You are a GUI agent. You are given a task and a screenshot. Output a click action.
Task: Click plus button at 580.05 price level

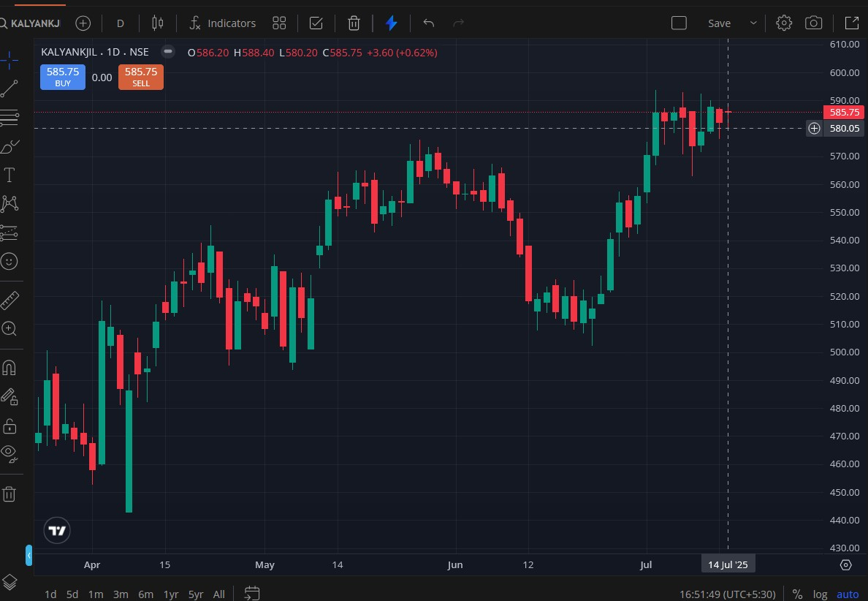point(815,129)
